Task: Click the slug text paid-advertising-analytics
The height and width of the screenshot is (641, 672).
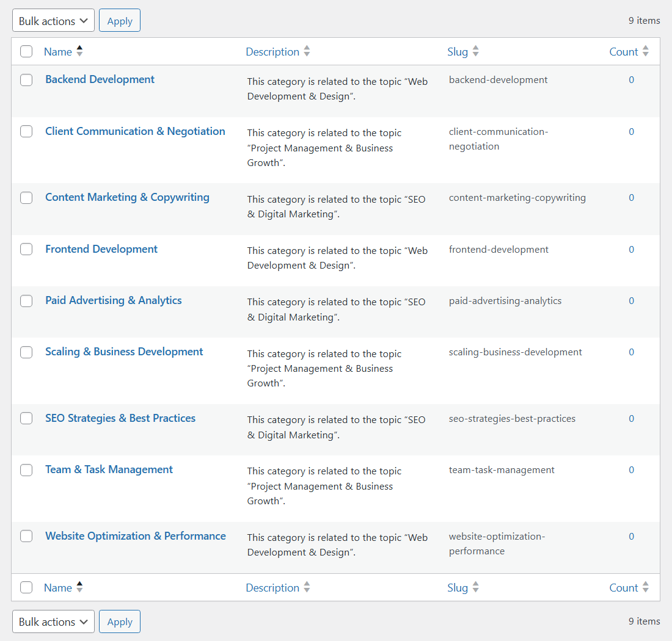Action: [505, 301]
